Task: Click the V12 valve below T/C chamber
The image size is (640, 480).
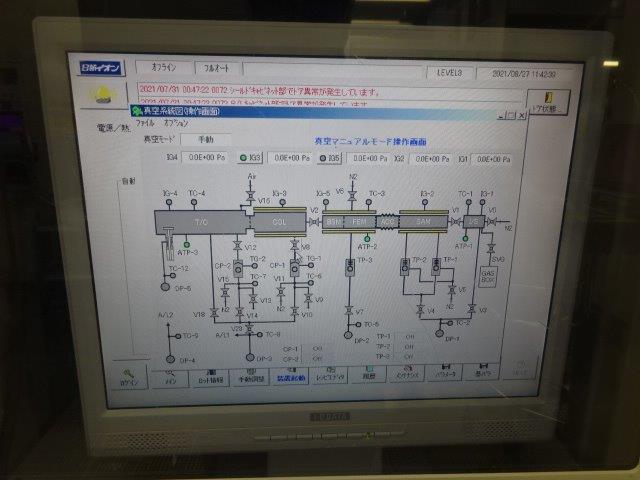Action: 237,246
